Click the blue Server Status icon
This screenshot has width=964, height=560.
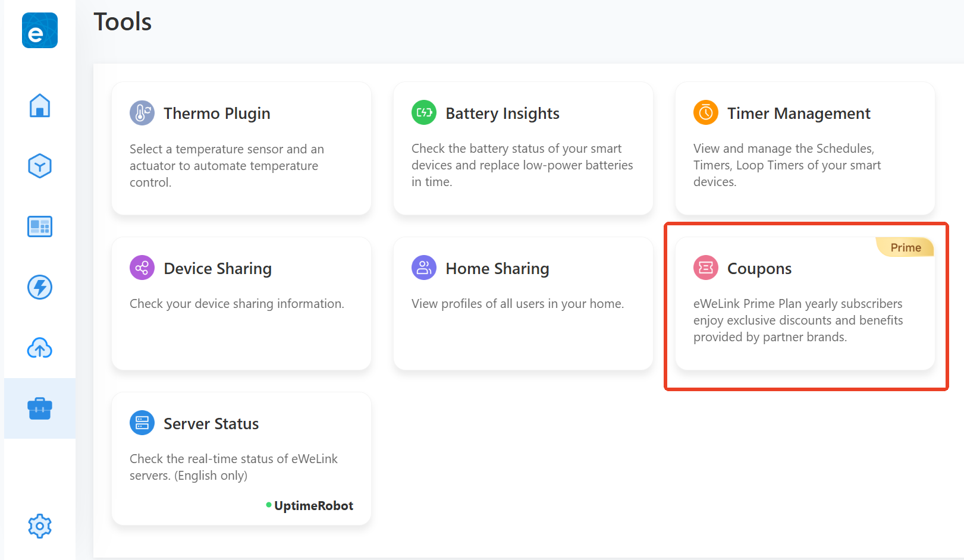pos(142,423)
